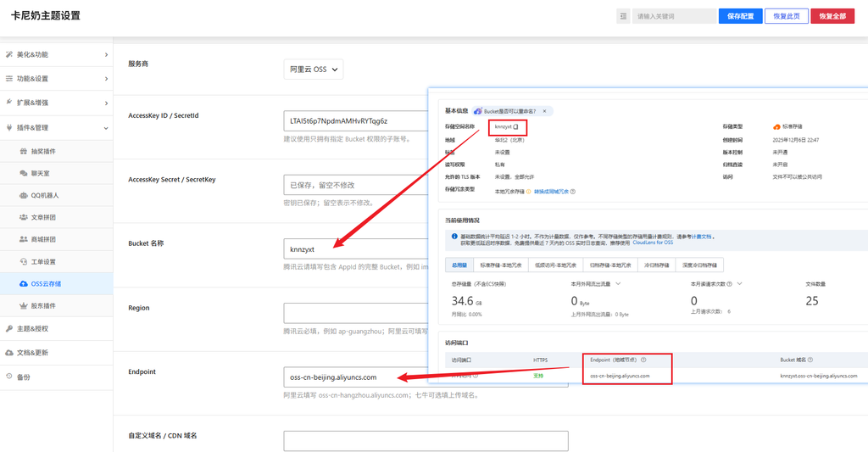Image resolution: width=868 pixels, height=452 pixels.
Task: Expand the 本月外网流出流量 dropdown arrow
Action: pos(618,283)
